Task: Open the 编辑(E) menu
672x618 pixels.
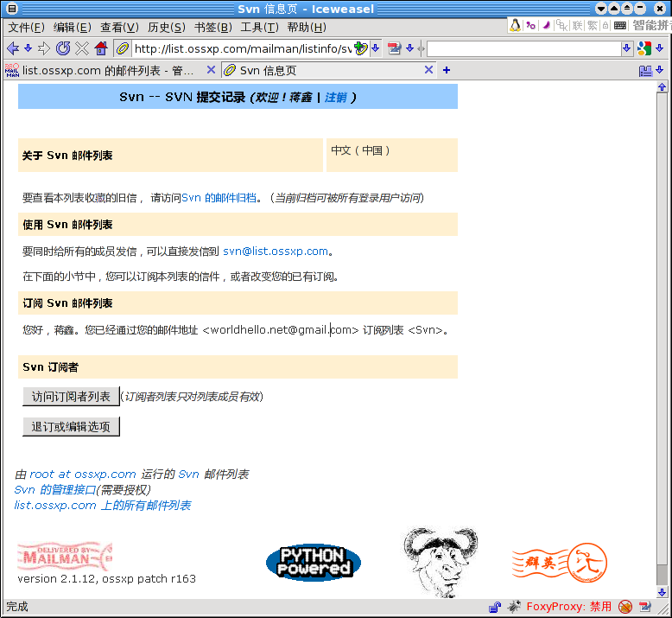Action: (x=73, y=28)
